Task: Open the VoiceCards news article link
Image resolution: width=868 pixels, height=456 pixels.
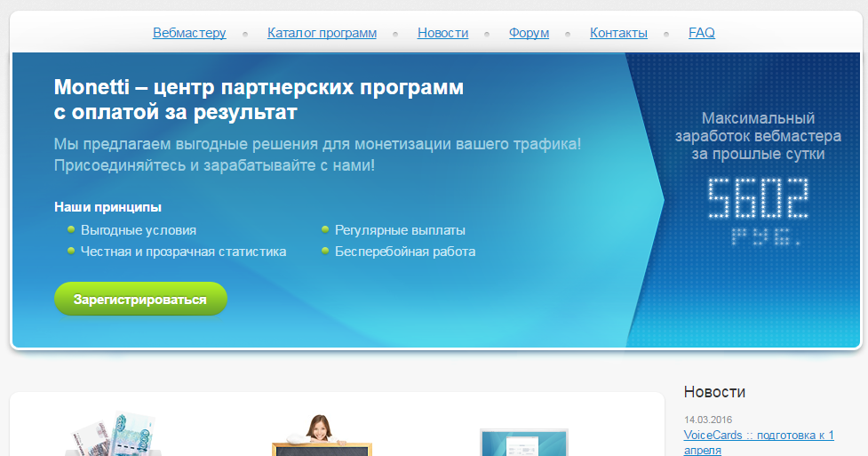Action: tap(759, 442)
